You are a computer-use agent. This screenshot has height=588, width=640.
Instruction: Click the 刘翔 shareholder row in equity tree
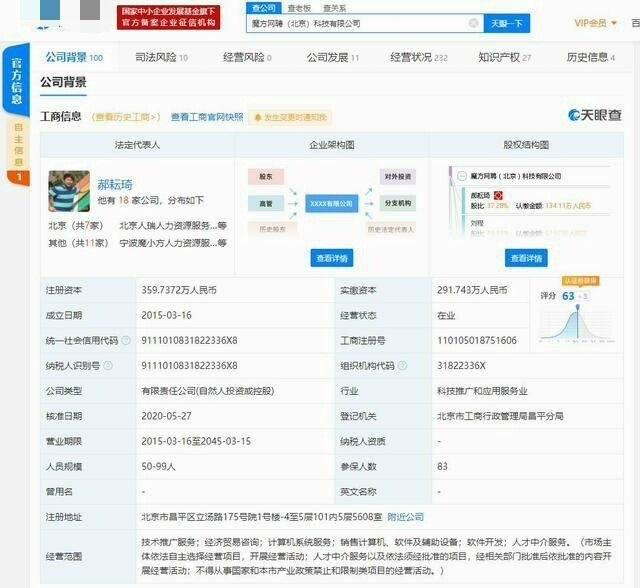pyautogui.click(x=477, y=223)
